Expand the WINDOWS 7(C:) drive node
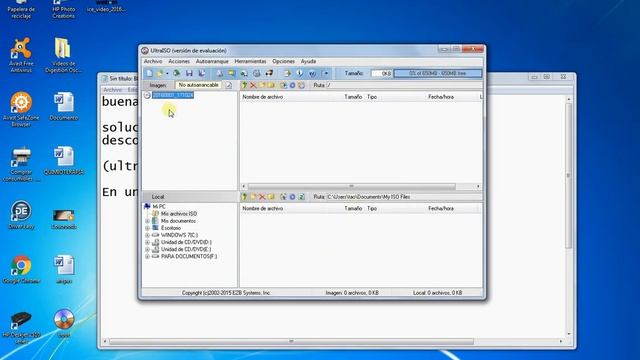Viewport: 640px width, 360px height. (x=147, y=235)
